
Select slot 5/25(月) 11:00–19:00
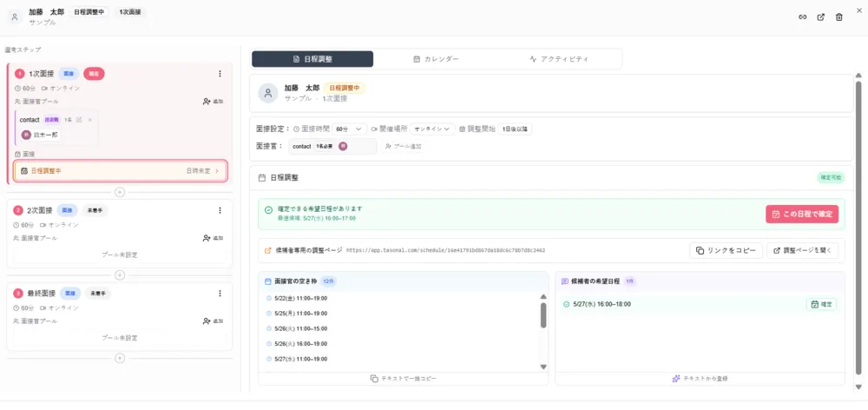(x=301, y=313)
